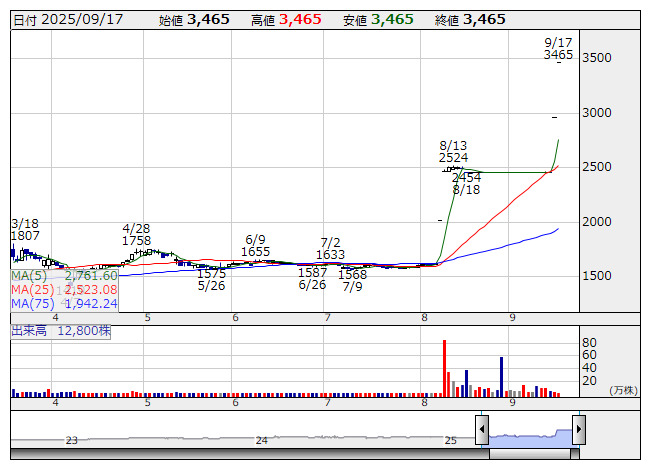This screenshot has width=653, height=470.
Task: Click the MA(25) legend label
Action: pos(32,289)
